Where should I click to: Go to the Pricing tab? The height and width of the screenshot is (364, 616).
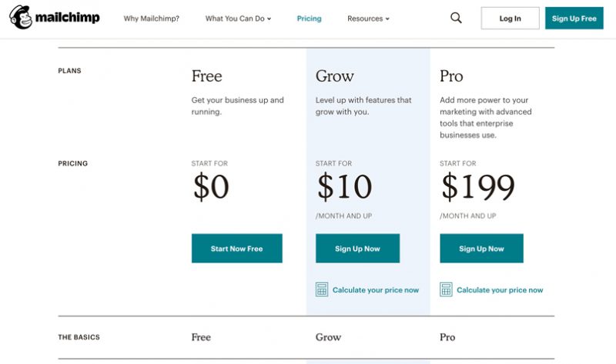(x=309, y=18)
